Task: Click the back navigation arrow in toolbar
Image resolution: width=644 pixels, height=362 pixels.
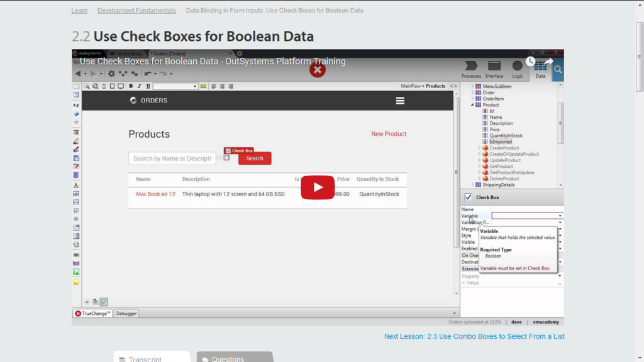Action: 77,74
